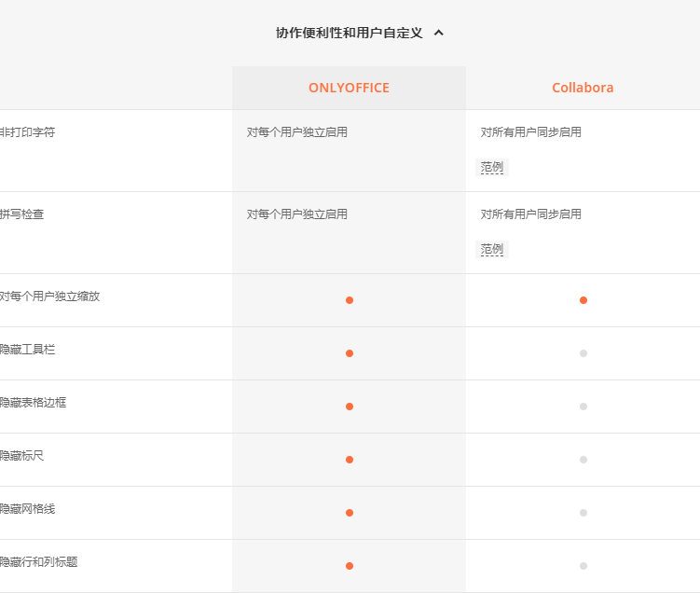Image resolution: width=700 pixels, height=593 pixels.
Task: Select the Collabora column header
Action: pyautogui.click(x=583, y=88)
